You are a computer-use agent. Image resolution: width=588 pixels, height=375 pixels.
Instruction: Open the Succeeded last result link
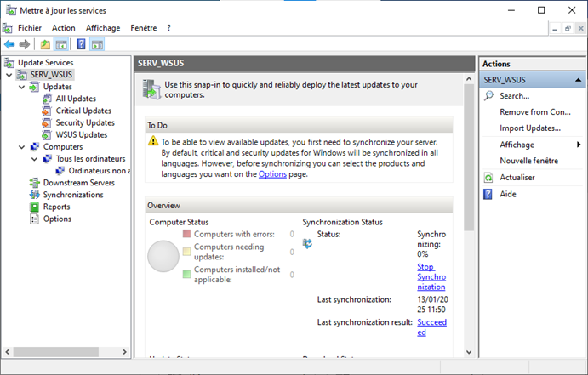point(431,327)
